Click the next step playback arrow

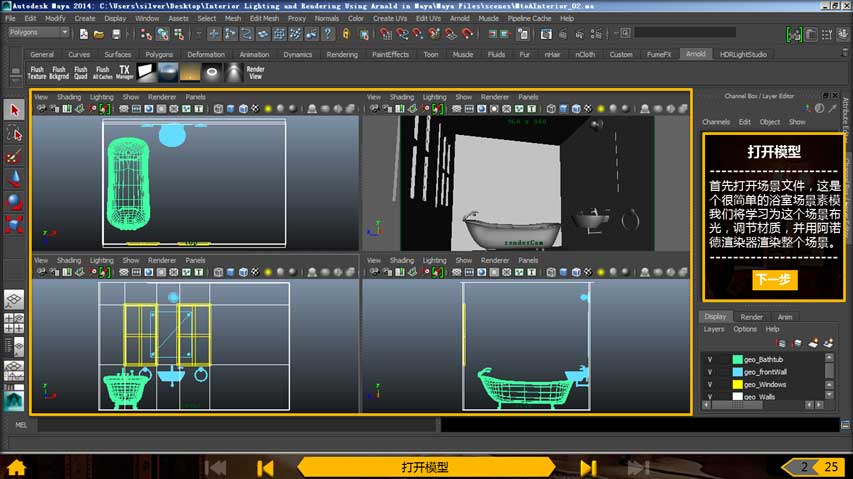(588, 467)
